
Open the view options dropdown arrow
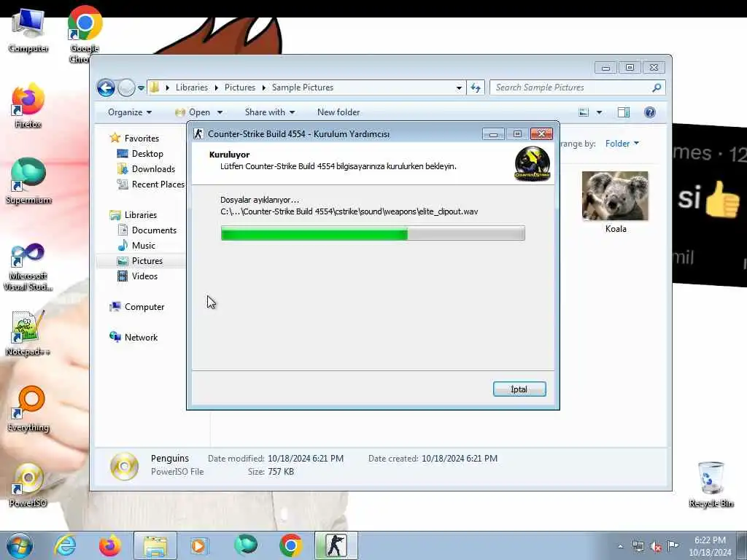click(600, 112)
